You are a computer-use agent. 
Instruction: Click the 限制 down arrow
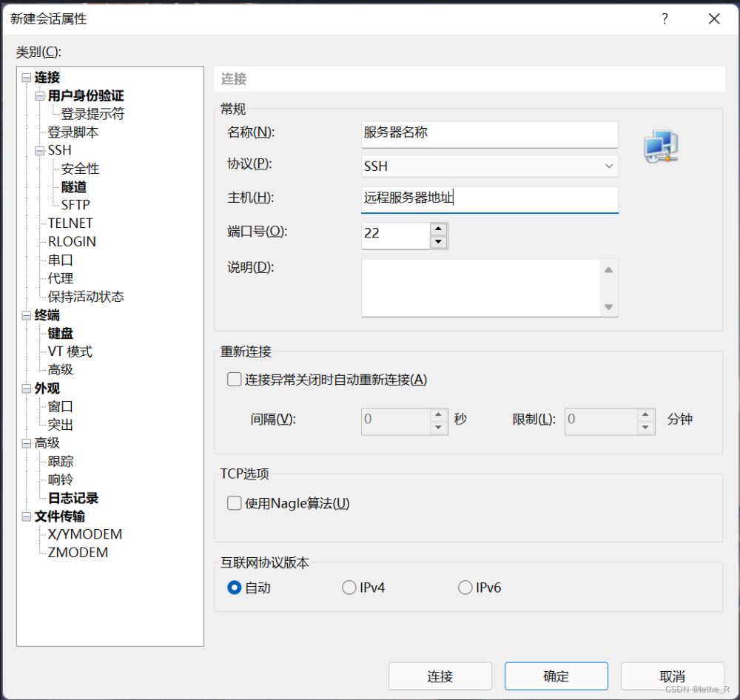(x=645, y=428)
